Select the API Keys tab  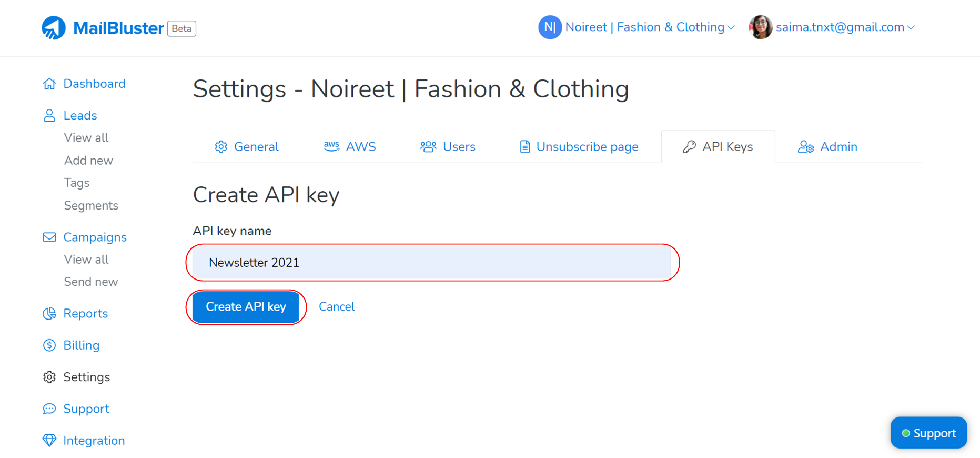tap(718, 147)
